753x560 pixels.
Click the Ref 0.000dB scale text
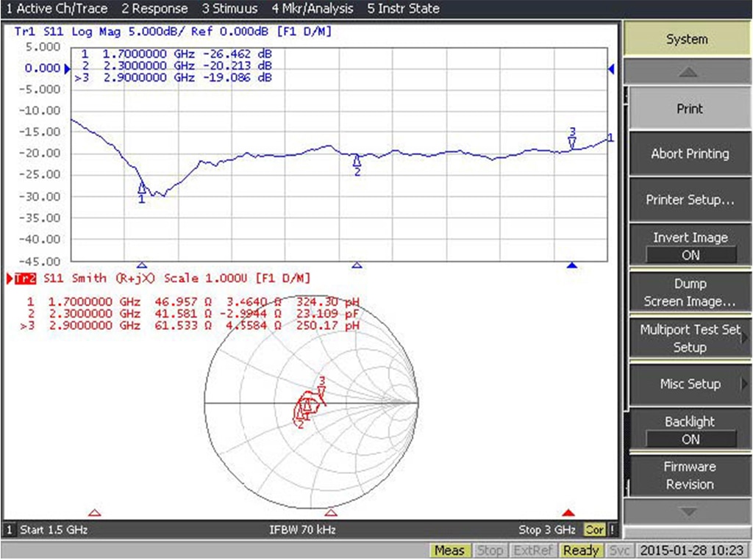(x=229, y=32)
